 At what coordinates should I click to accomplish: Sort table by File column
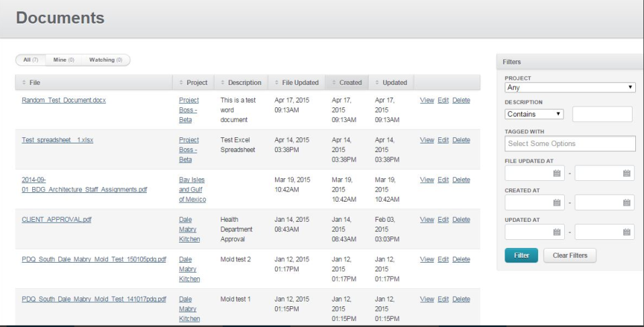(x=94, y=82)
